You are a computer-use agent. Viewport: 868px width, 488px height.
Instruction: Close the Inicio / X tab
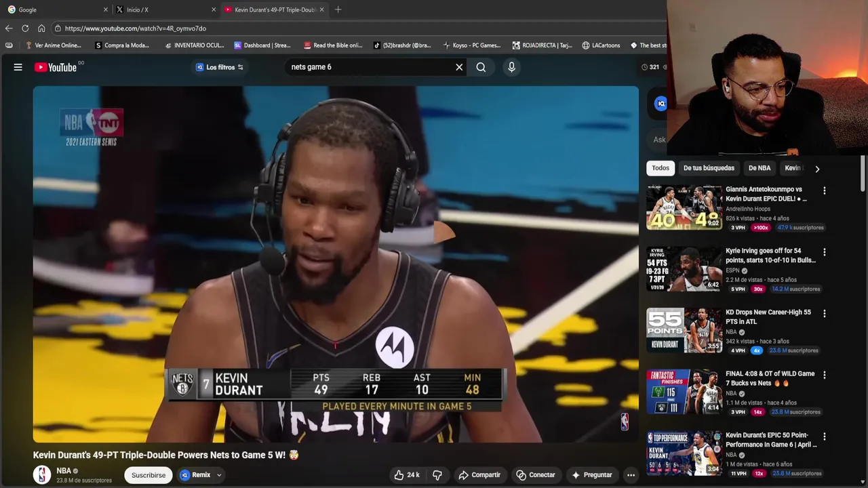pos(214,9)
